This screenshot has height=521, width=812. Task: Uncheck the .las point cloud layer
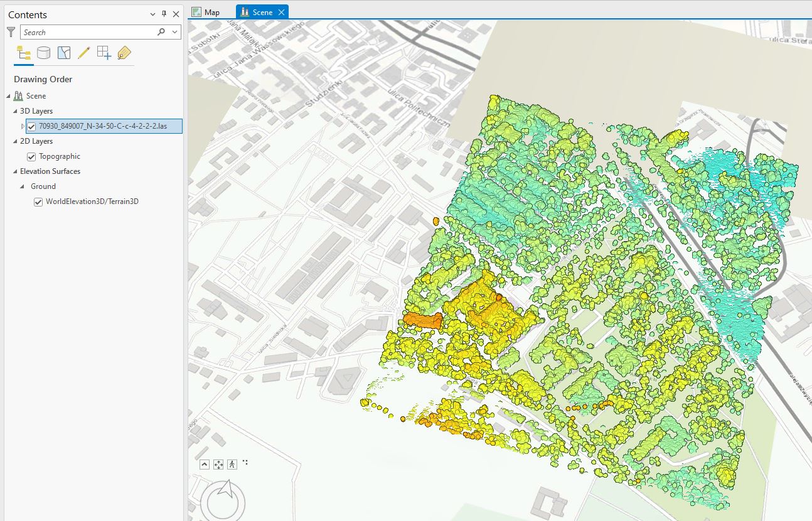point(31,126)
